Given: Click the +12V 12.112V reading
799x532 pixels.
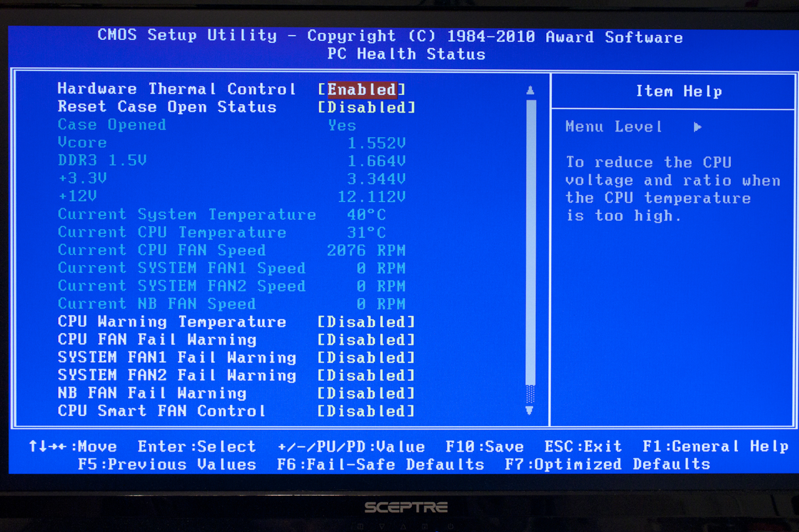Looking at the screenshot, I should (x=371, y=197).
